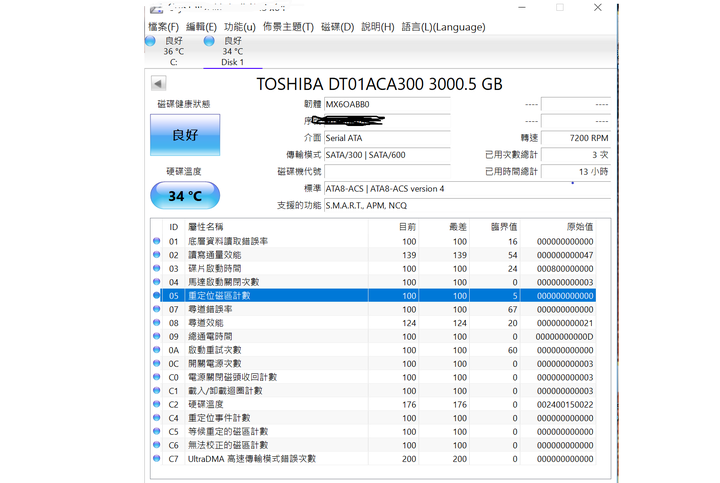Viewport: 720px width, 483px height.
Task: Select the 讀寫通量效能 row
Action: pos(374,255)
